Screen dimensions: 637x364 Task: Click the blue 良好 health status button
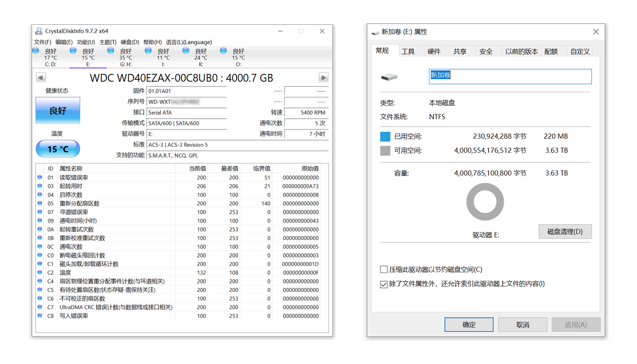tap(58, 110)
